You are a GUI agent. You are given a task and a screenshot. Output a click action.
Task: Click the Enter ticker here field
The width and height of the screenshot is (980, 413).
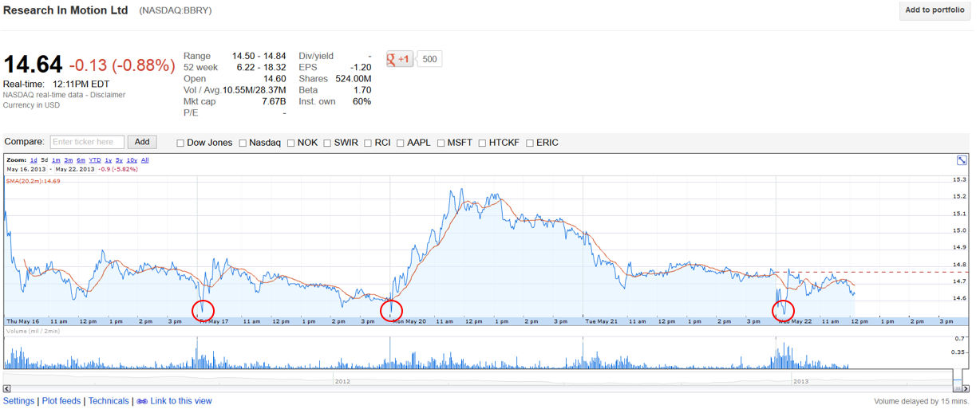(87, 142)
